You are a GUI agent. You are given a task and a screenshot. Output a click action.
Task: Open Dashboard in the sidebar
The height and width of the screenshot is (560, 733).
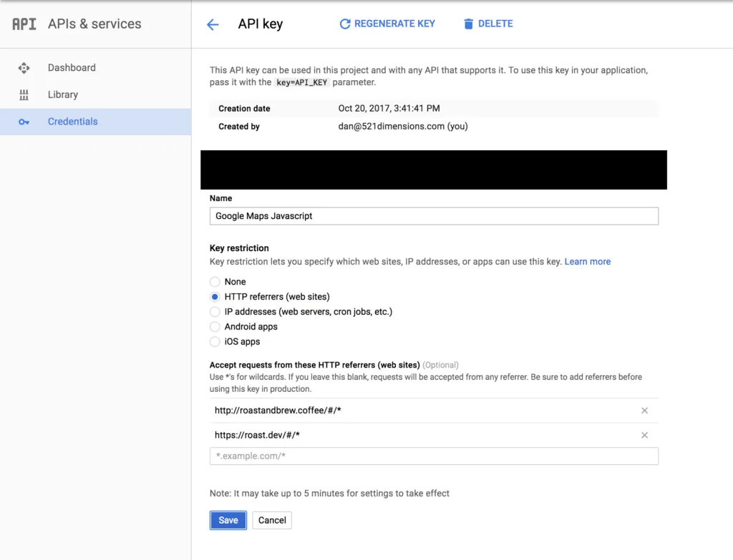(95, 68)
